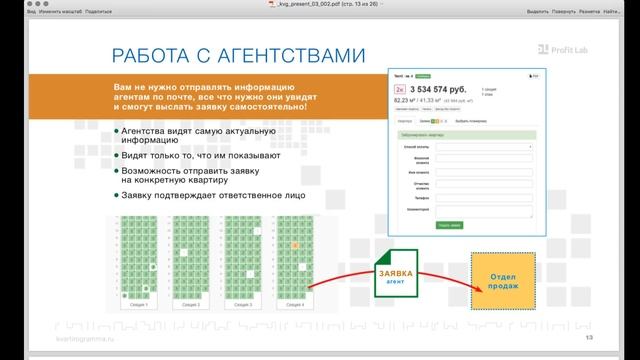Image resolution: width=640 pixels, height=360 pixels.
Task: Click the orange banner text about agents
Action: click(215, 97)
